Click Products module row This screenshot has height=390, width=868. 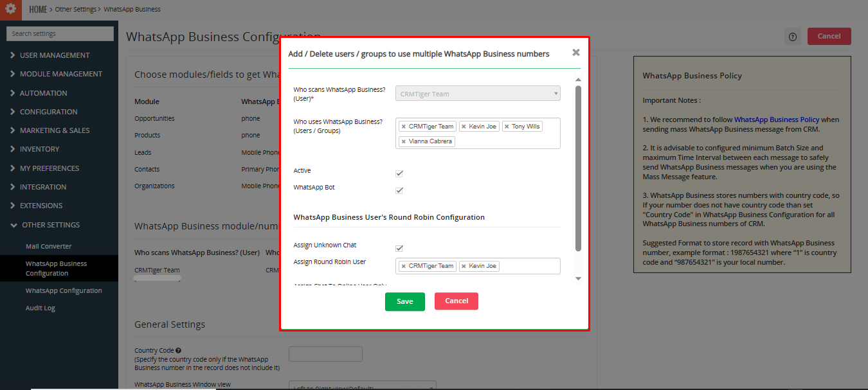147,135
